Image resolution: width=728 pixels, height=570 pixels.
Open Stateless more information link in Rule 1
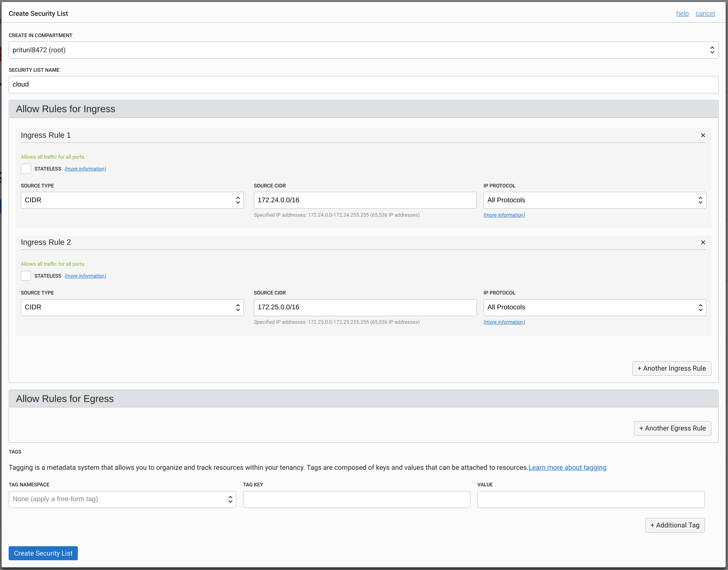(85, 169)
